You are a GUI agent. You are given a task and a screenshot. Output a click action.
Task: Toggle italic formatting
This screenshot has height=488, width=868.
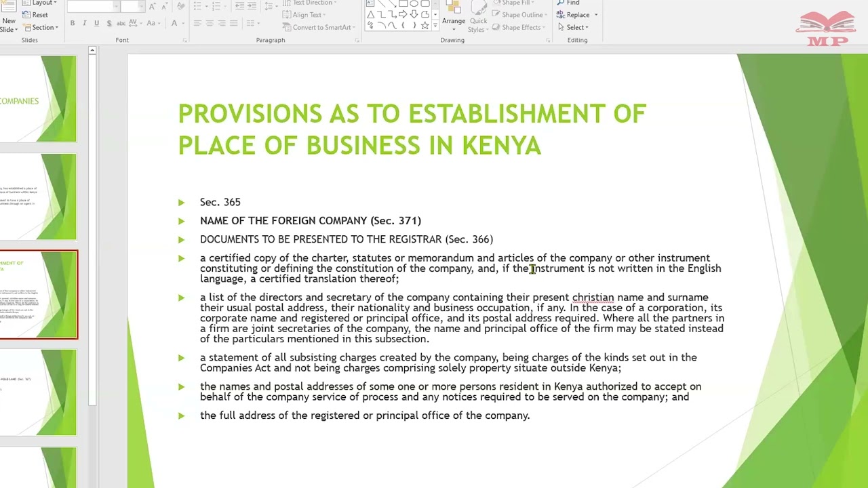84,23
